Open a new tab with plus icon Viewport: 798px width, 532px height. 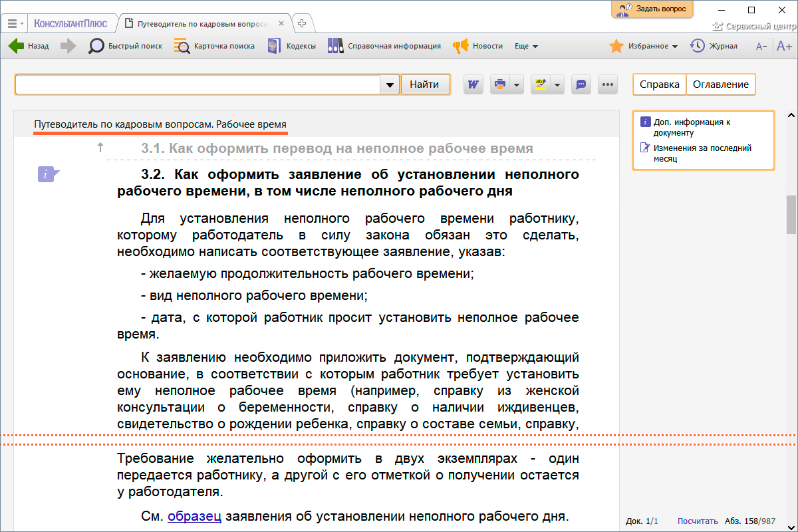pyautogui.click(x=302, y=23)
